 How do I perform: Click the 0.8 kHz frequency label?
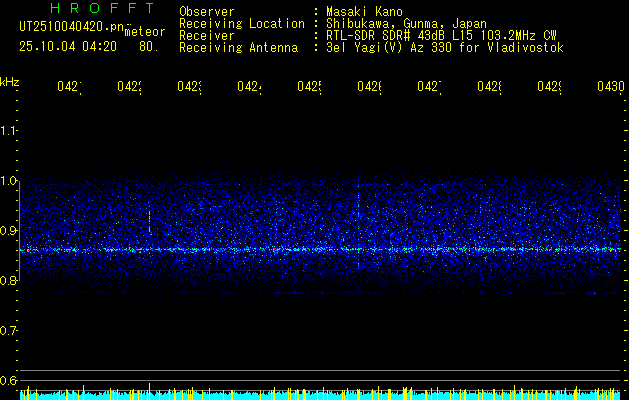9,281
